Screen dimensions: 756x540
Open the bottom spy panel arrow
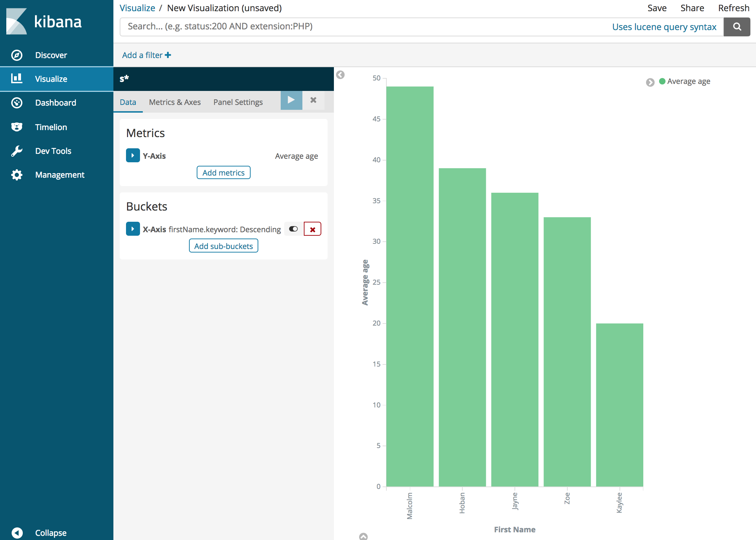tap(363, 536)
